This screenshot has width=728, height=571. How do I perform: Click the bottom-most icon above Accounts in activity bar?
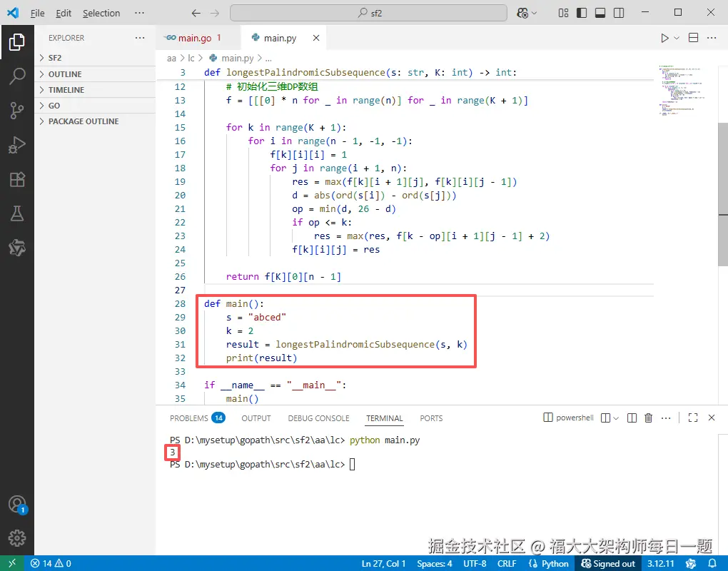pos(16,248)
